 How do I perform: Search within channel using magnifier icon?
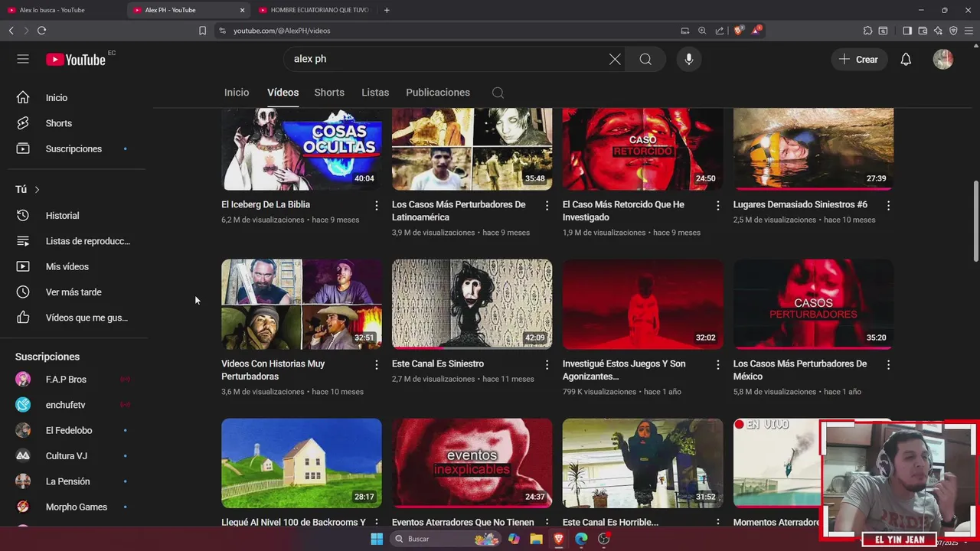click(x=498, y=93)
